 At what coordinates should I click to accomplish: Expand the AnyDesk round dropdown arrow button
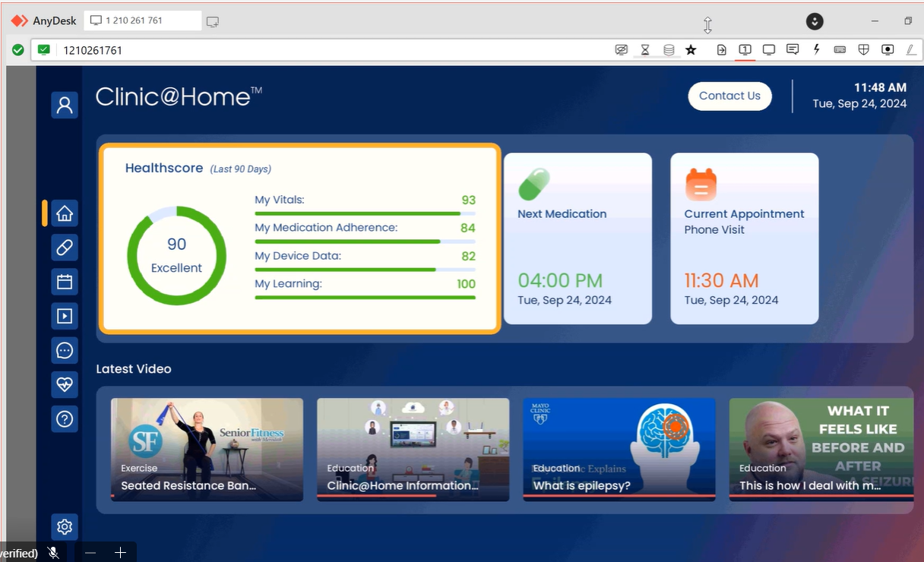point(815,21)
